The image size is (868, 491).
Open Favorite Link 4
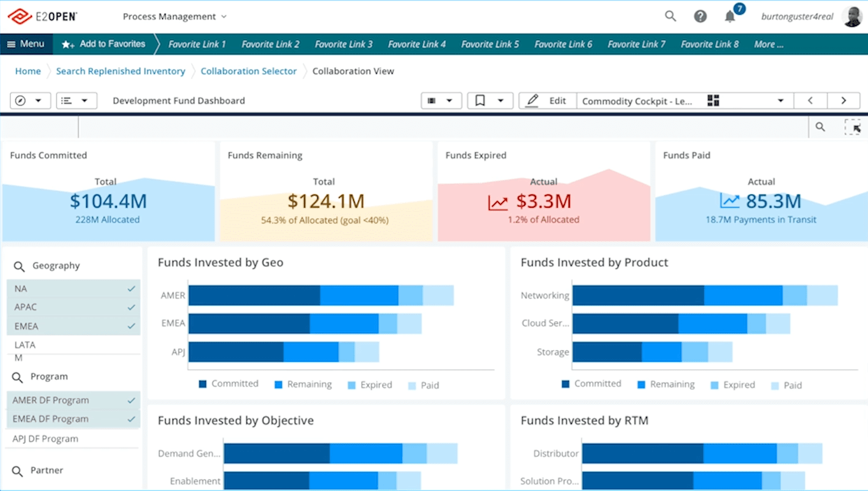point(417,44)
